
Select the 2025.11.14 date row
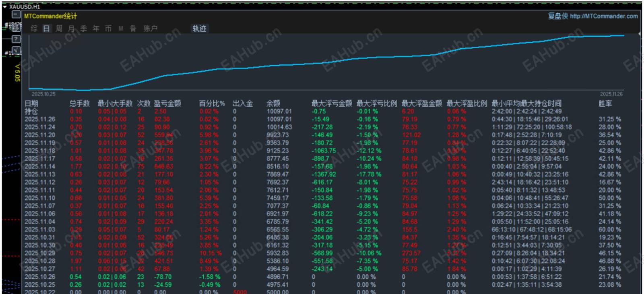pos(40,166)
